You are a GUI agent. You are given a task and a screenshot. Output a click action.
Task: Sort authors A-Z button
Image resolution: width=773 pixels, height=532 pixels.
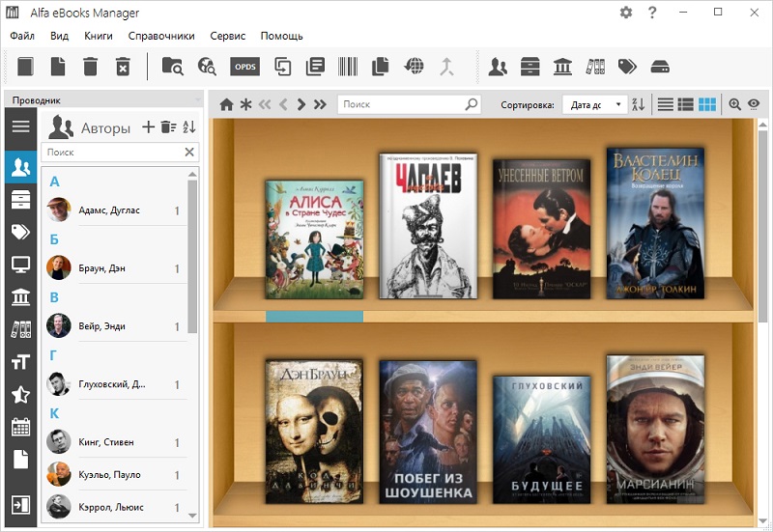(x=189, y=127)
